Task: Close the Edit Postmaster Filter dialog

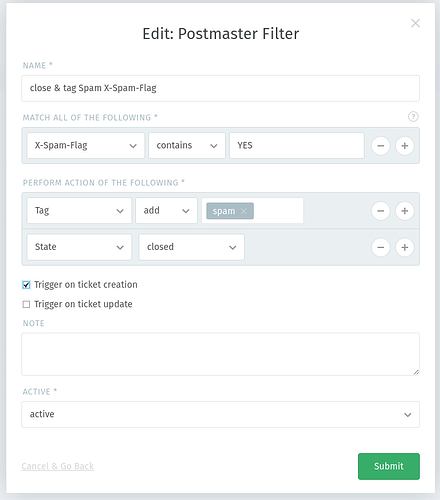Action: point(415,23)
